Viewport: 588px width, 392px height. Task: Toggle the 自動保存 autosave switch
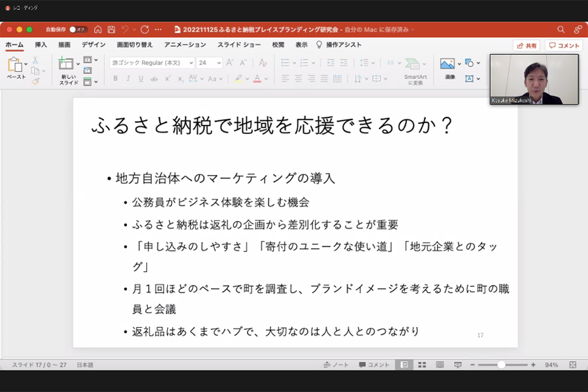coord(78,29)
